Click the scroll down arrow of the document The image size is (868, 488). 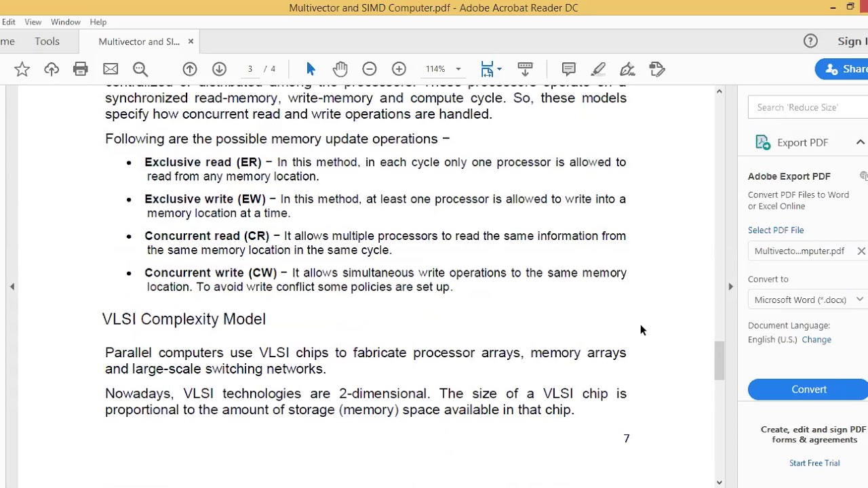(719, 483)
